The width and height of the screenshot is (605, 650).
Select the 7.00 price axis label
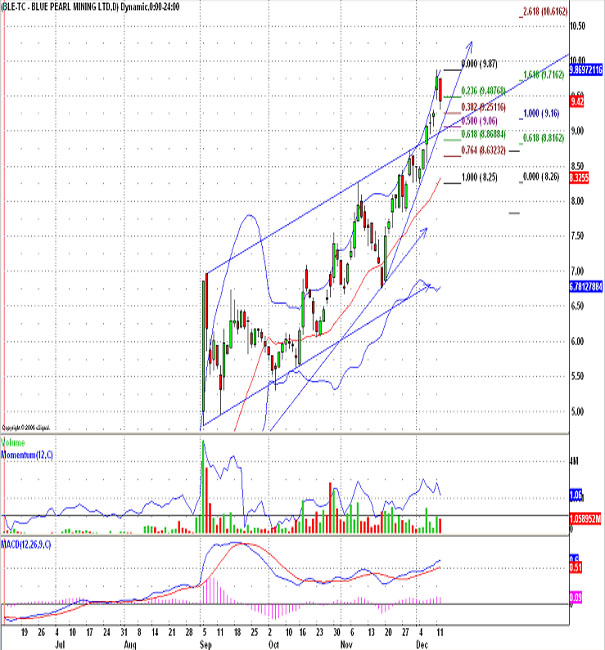pos(577,271)
